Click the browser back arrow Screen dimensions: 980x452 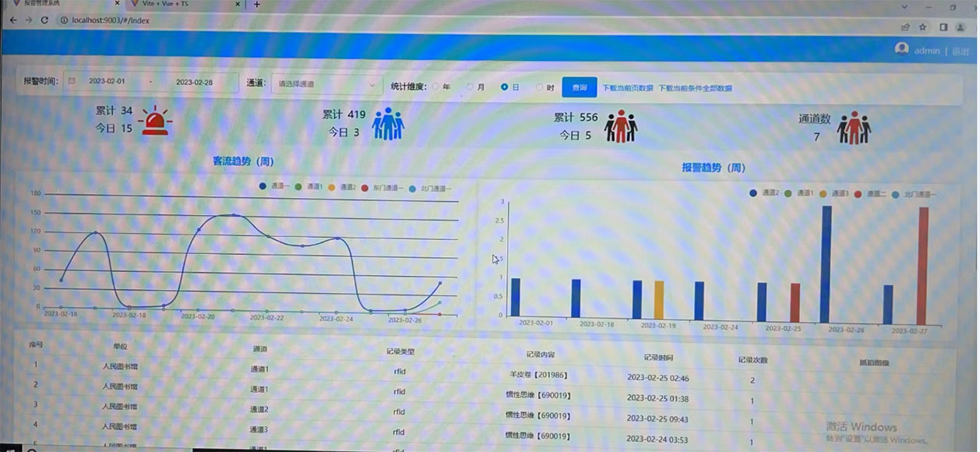click(12, 20)
